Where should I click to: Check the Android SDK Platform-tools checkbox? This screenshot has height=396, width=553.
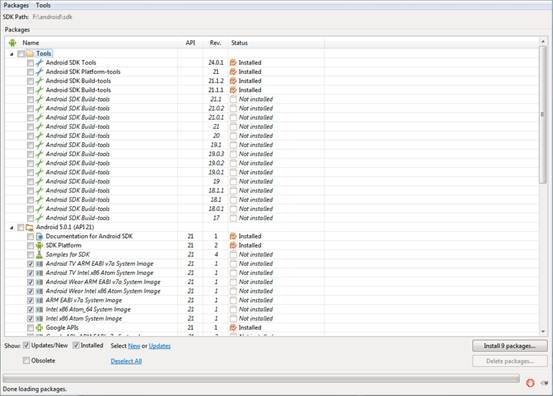click(30, 72)
